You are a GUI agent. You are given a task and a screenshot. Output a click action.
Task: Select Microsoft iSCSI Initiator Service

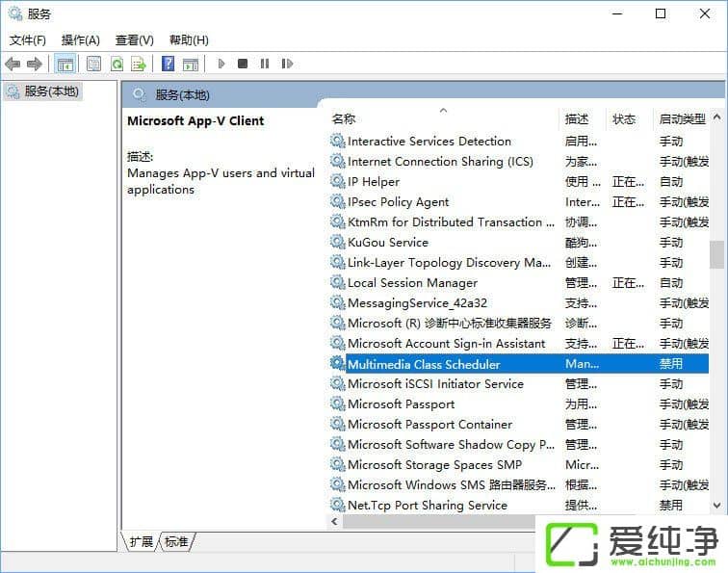point(519,384)
